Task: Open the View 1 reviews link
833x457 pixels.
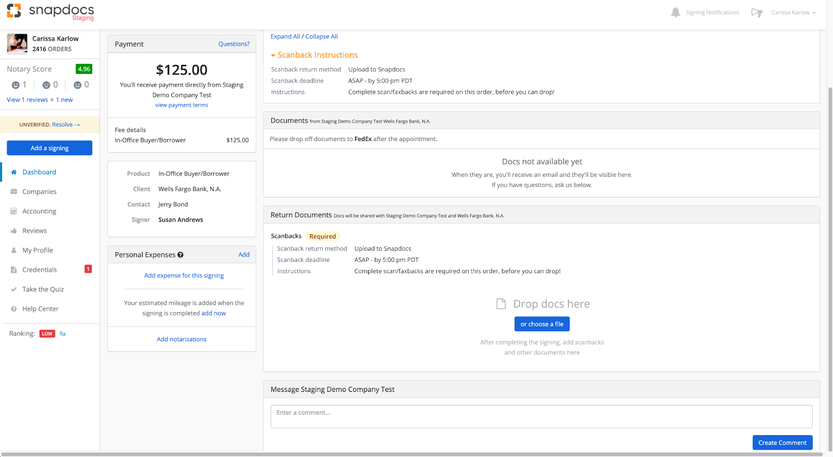Action: [x=27, y=100]
